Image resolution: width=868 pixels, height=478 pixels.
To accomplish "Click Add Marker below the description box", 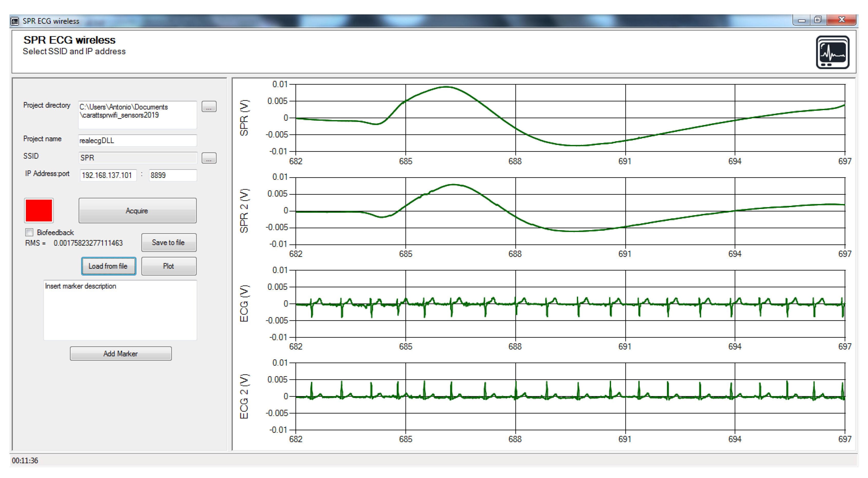I will [x=120, y=353].
